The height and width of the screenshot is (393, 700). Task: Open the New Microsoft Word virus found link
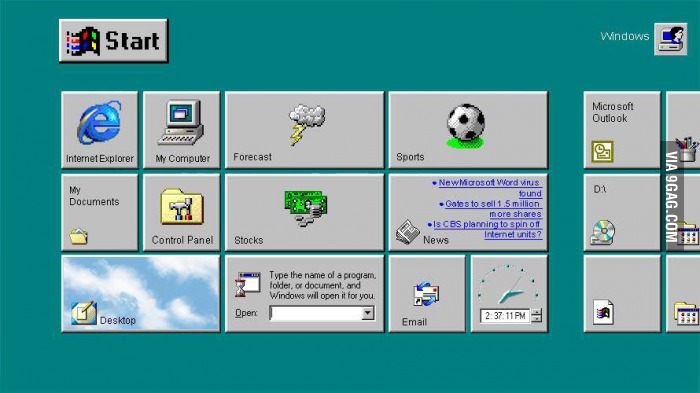(487, 188)
